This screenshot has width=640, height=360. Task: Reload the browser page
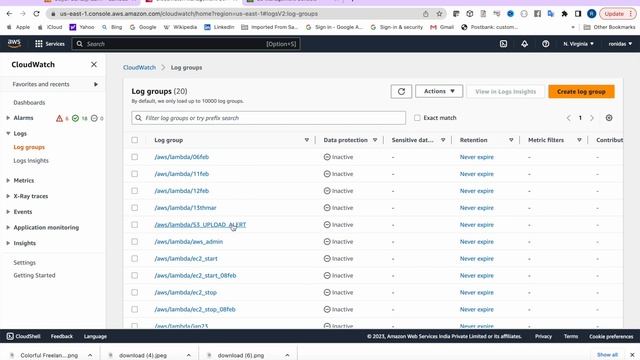[x=36, y=13]
